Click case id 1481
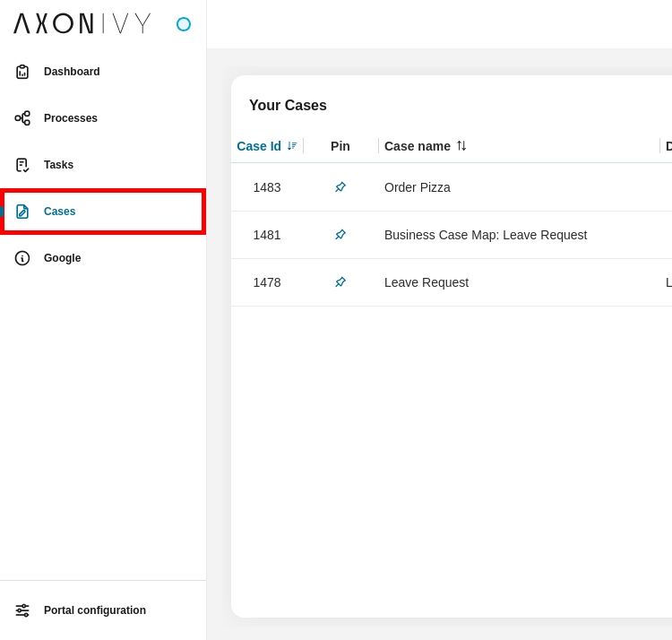 [267, 235]
